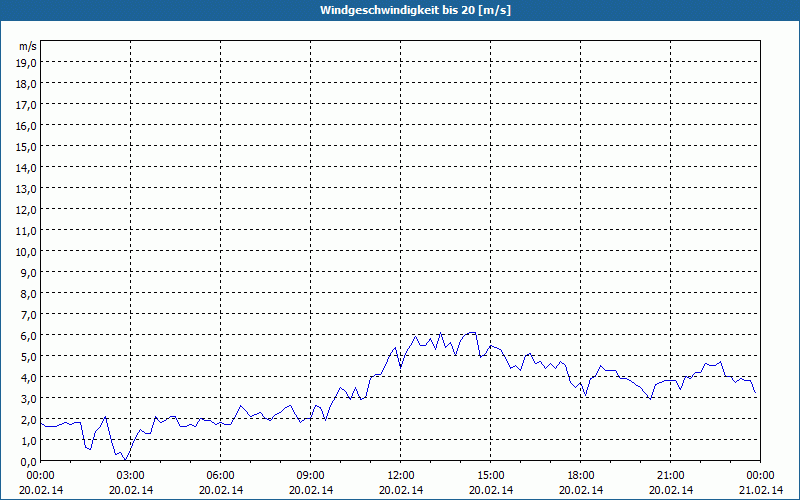Select the 19,0 y-axis label
The image size is (800, 500).
[28, 63]
